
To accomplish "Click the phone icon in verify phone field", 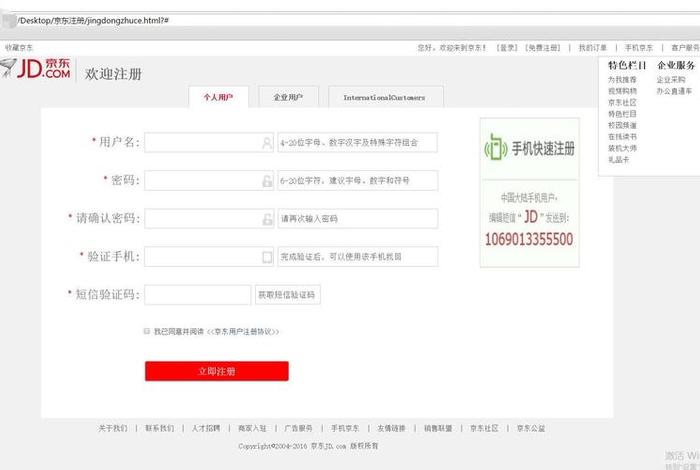I will 267,257.
